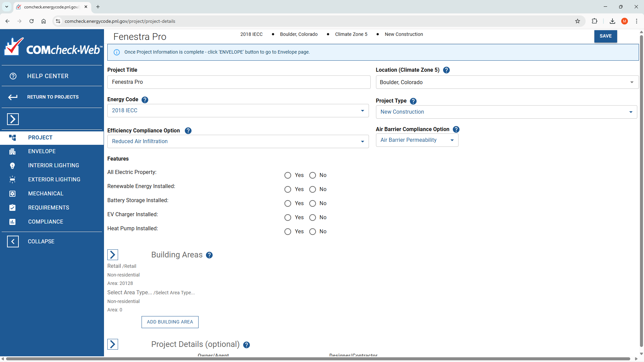Select No for All Electric Property
Screen dimensions: 644x362
[x=313, y=175]
